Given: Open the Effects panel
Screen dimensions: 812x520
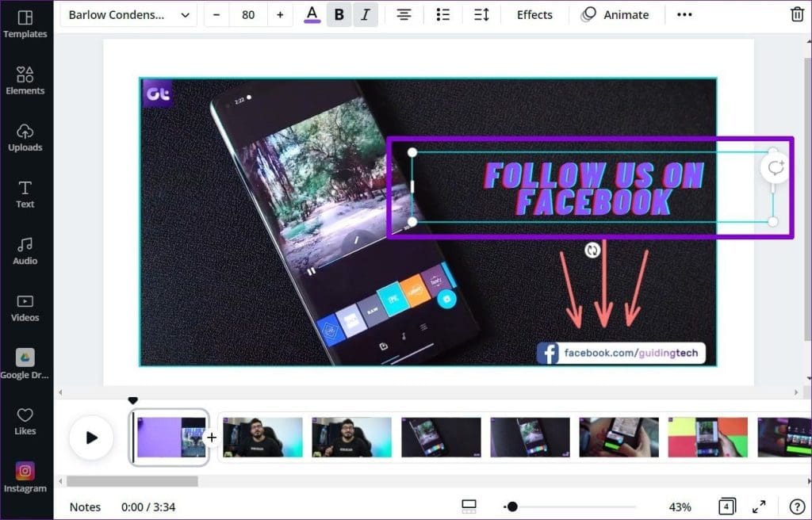Looking at the screenshot, I should (534, 14).
